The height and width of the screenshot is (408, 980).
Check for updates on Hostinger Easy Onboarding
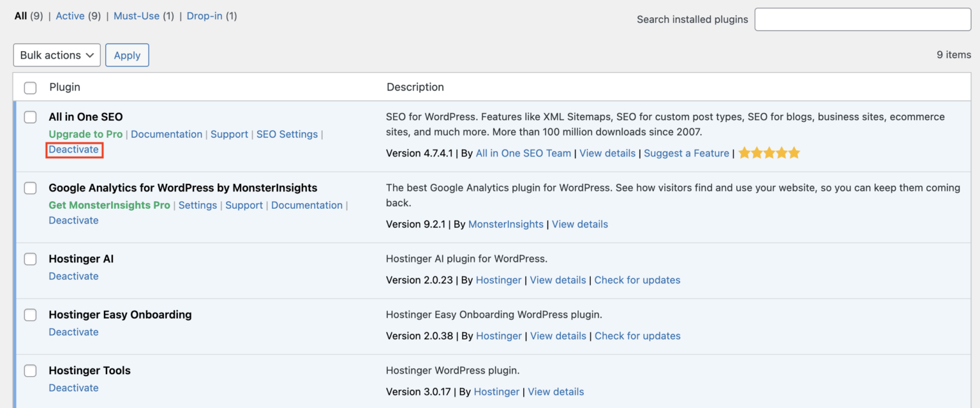pyautogui.click(x=637, y=335)
